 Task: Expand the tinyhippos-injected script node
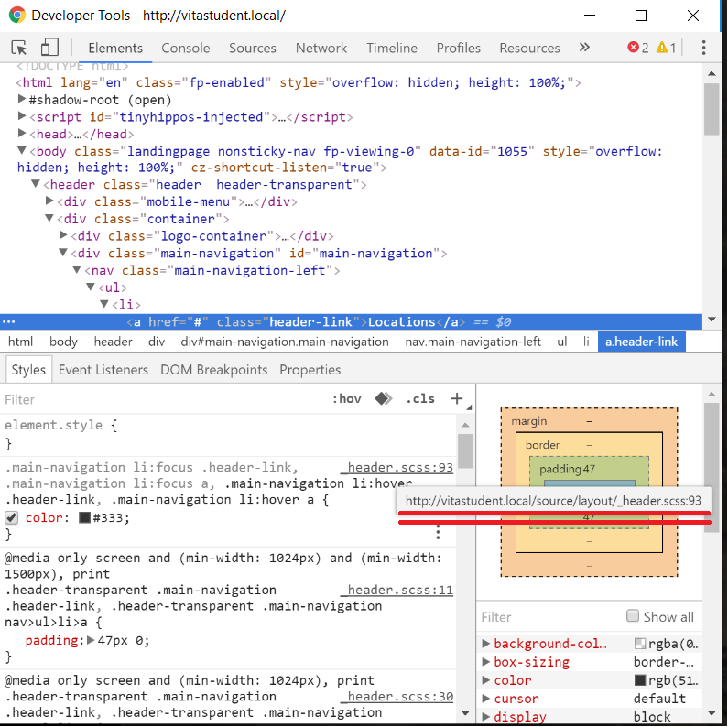(x=21, y=115)
